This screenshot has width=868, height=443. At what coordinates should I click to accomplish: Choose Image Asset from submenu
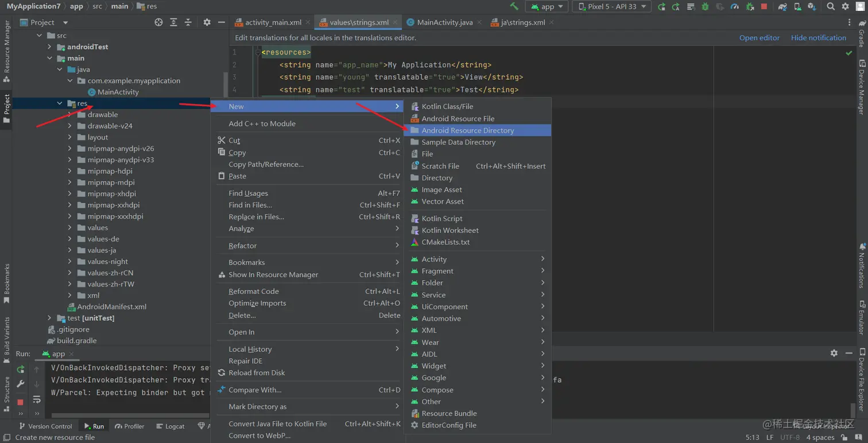click(478, 189)
